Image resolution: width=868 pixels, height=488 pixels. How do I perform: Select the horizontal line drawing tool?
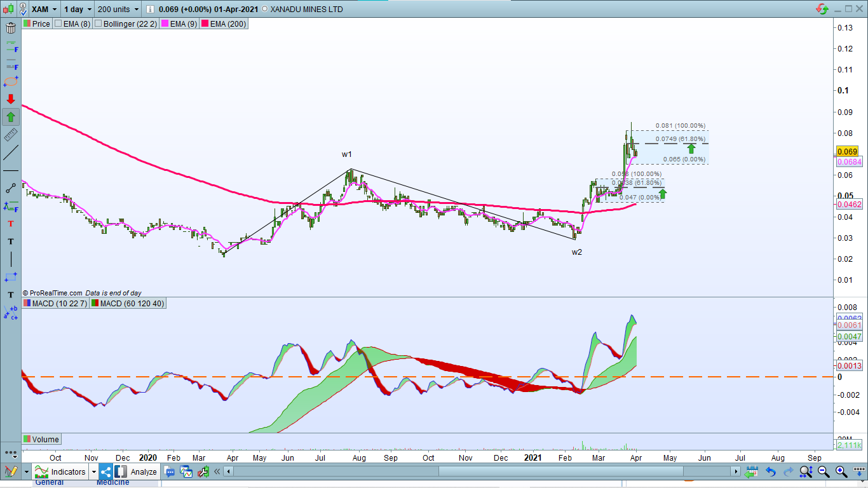pyautogui.click(x=11, y=171)
